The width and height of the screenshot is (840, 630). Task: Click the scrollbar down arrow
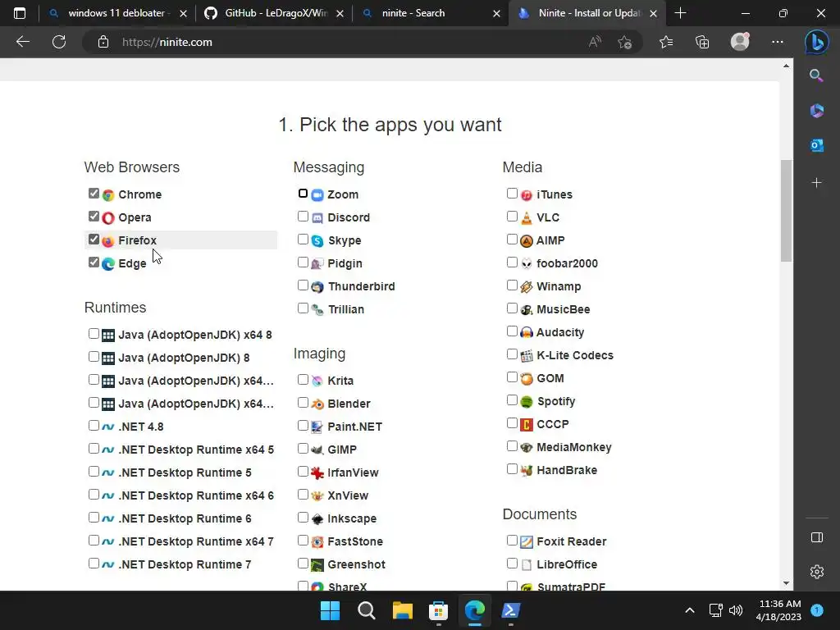coord(786,583)
